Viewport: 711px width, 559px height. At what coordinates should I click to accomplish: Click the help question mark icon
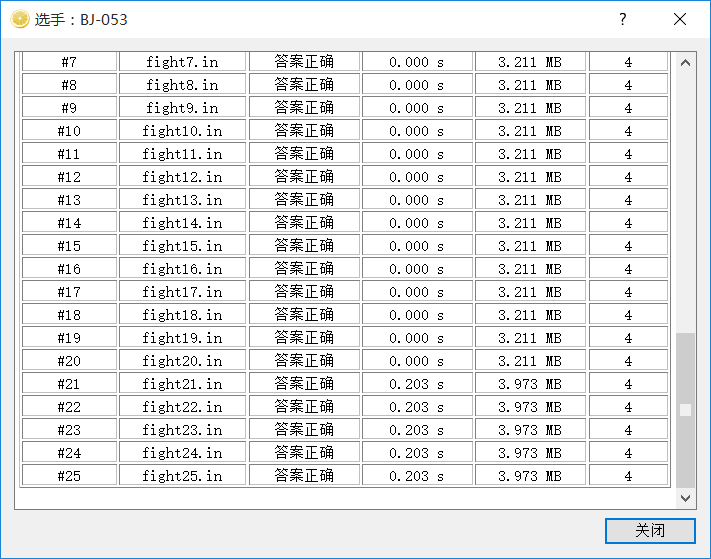coord(623,19)
